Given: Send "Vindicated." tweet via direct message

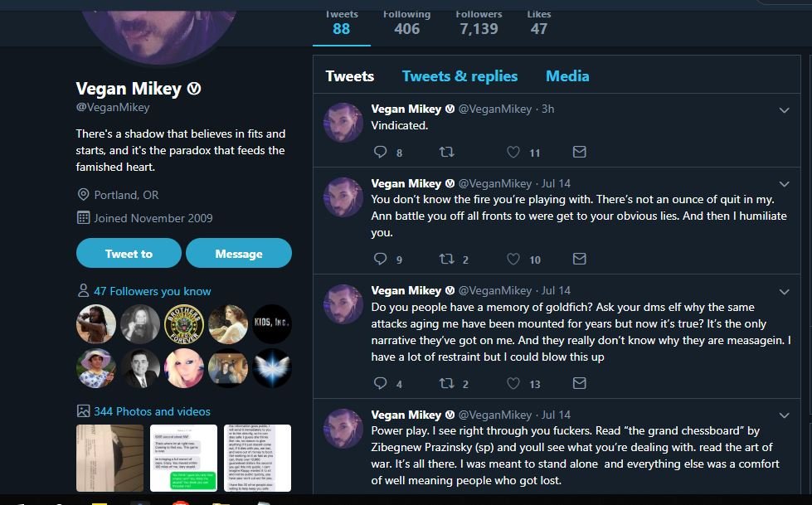Looking at the screenshot, I should click(580, 153).
